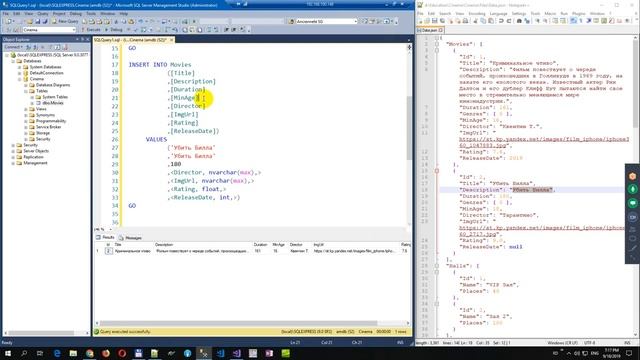
Task: Open the Debug menu in SSMS
Action: click(x=76, y=13)
